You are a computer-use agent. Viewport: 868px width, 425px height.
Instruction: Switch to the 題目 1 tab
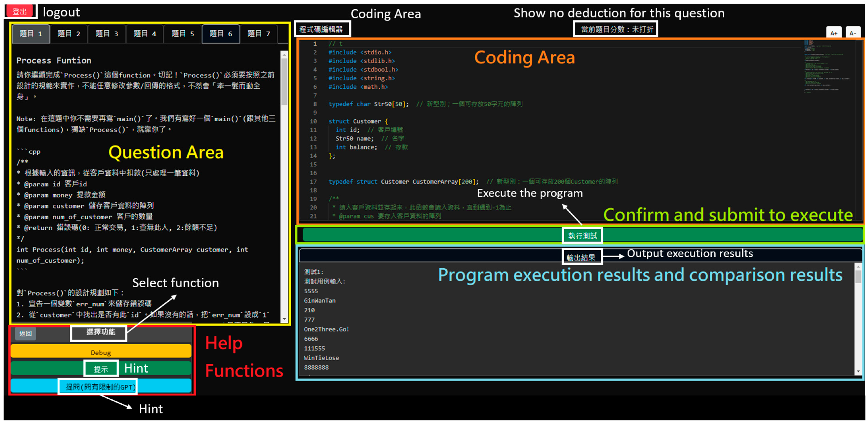coord(31,34)
